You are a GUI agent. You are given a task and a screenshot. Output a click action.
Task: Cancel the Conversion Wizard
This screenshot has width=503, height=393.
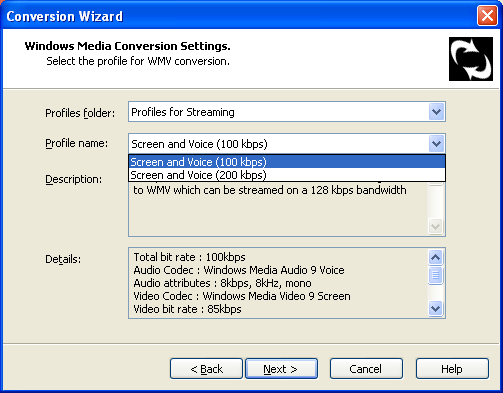366,369
